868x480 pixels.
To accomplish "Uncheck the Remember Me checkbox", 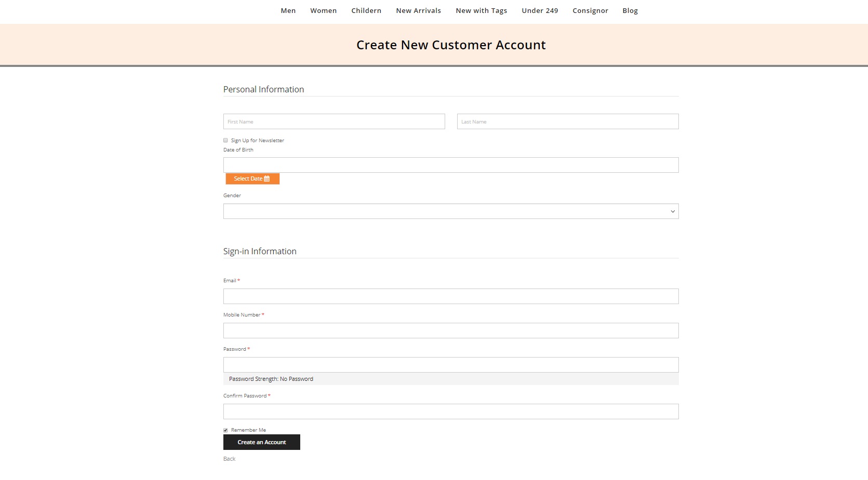I will [x=225, y=430].
